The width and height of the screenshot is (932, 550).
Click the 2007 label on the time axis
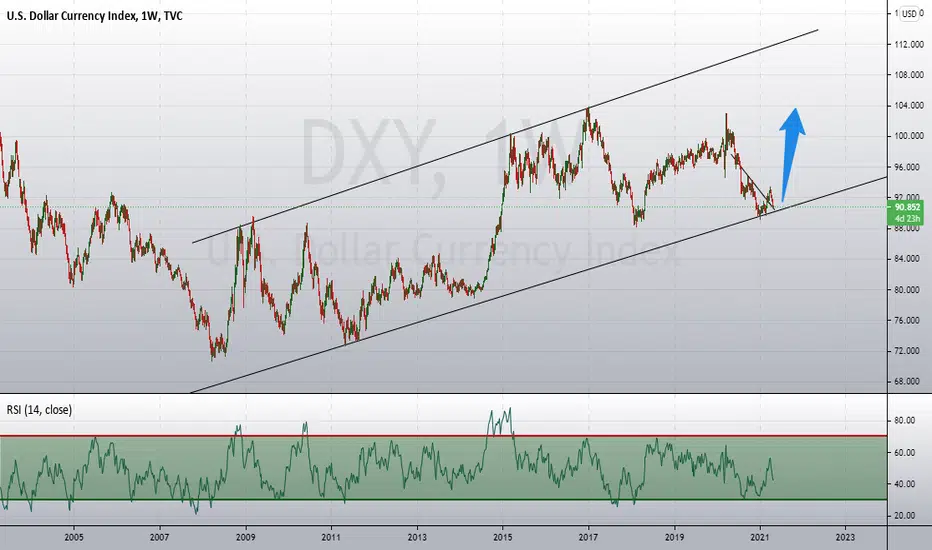[x=159, y=537]
